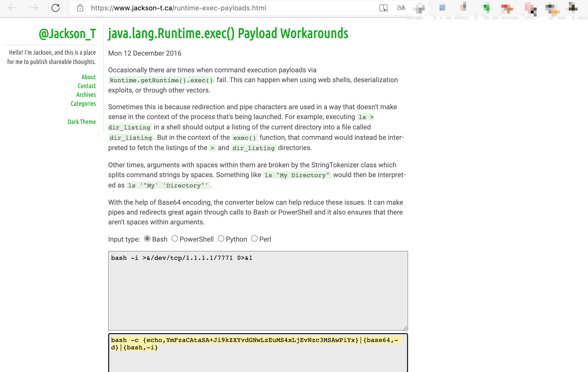This screenshot has width=588, height=372.
Task: Select the Bash input type
Action: coord(147,239)
